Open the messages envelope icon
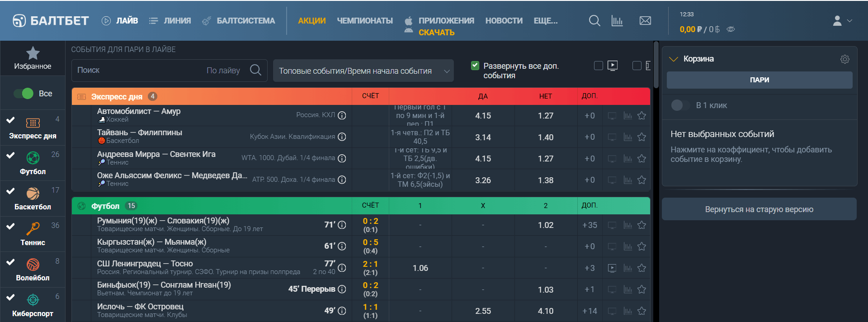Image resolution: width=868 pixels, height=322 pixels. coord(645,21)
